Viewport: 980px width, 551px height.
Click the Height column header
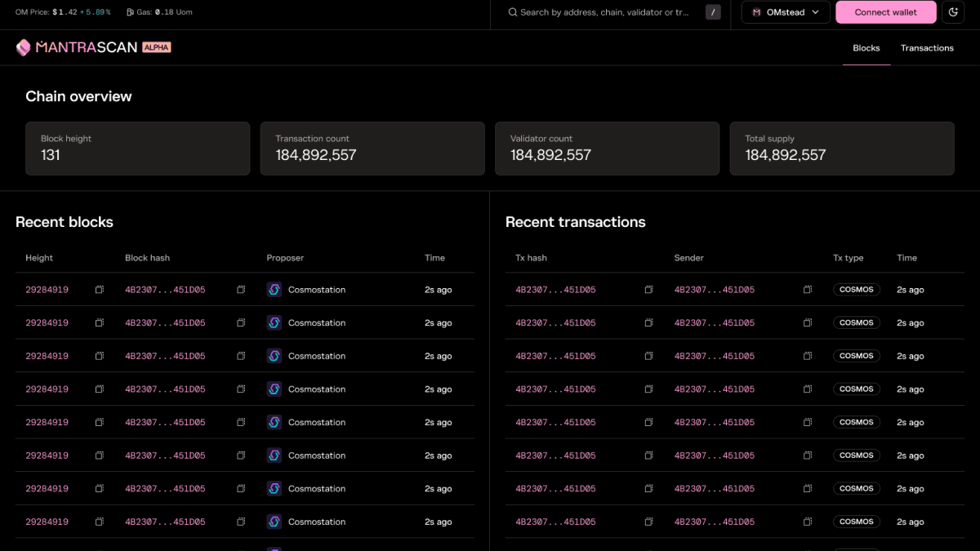click(39, 258)
